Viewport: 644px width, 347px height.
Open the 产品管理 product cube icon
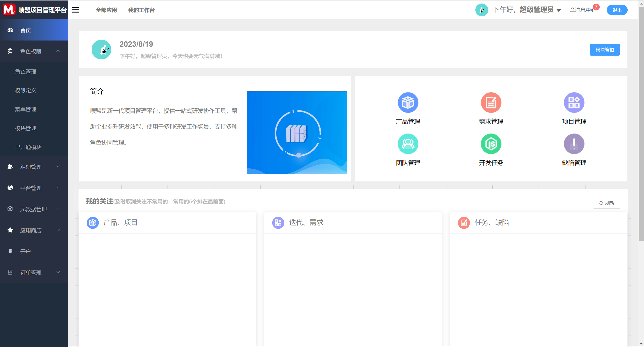point(408,102)
